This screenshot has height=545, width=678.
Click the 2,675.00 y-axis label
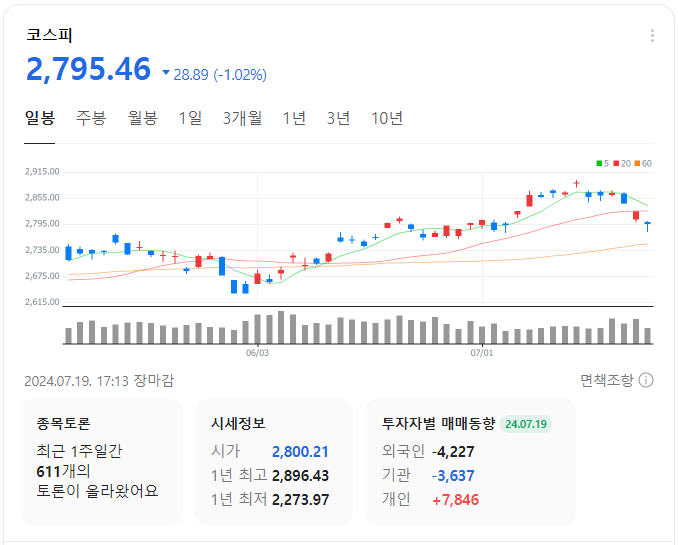click(x=42, y=276)
